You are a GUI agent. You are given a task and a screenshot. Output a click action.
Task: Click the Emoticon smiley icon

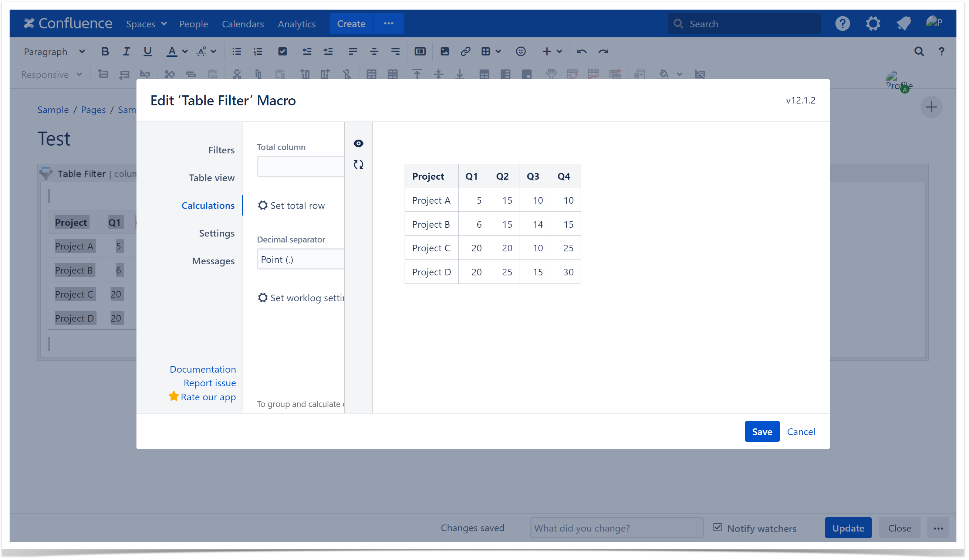521,51
